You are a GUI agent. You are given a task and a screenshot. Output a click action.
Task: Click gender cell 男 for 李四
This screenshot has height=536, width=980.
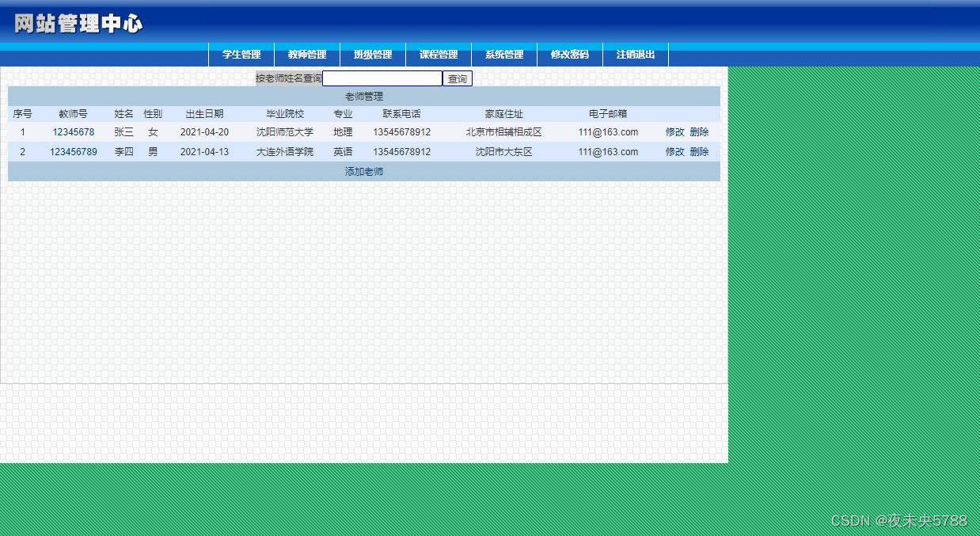point(153,152)
